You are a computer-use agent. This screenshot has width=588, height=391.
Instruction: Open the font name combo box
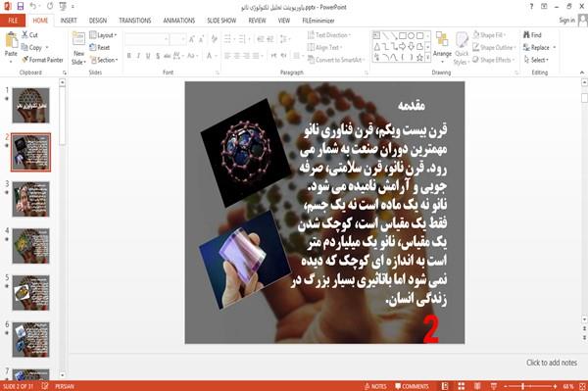pos(146,39)
